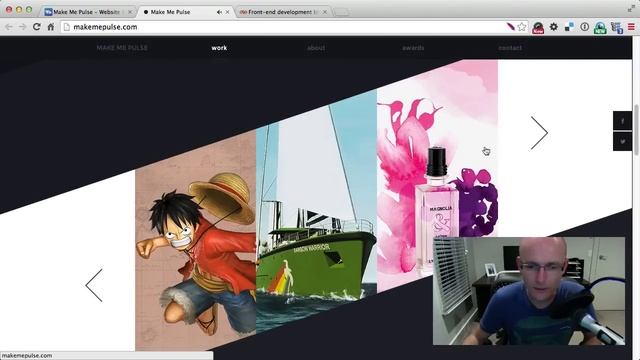The image size is (640, 360).
Task: Open the Chrome hamburger menu
Action: pos(631,27)
